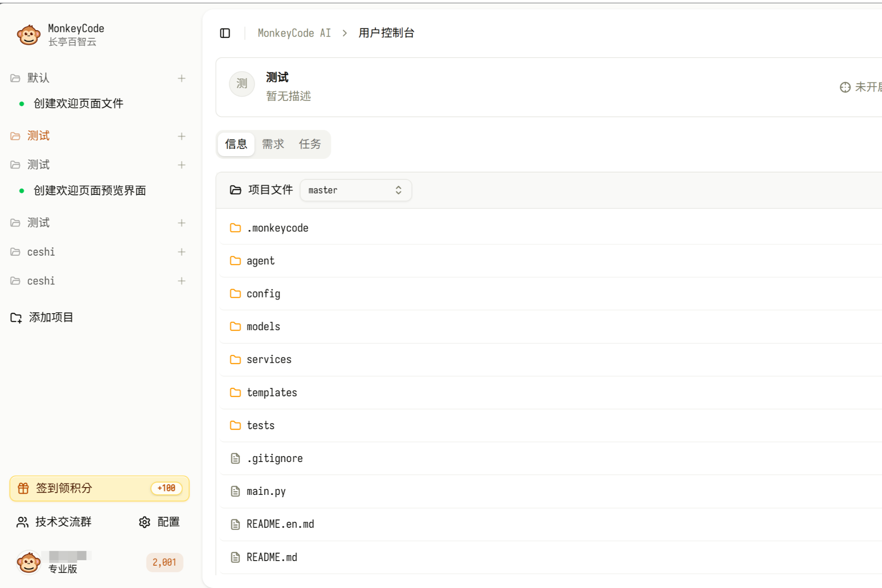882x588 pixels.
Task: Claim points with the 签到领积分 button
Action: (100, 488)
